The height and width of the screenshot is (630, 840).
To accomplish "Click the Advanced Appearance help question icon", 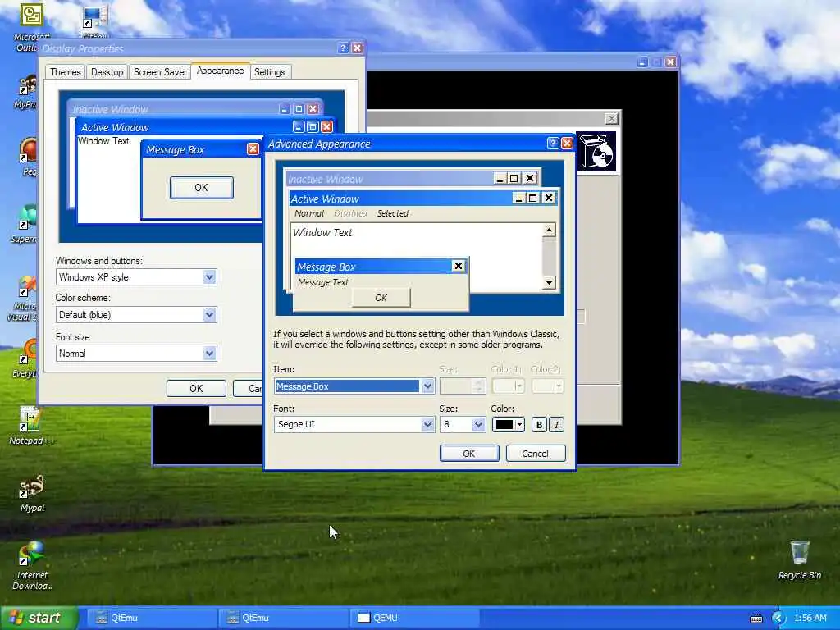I will tap(553, 143).
